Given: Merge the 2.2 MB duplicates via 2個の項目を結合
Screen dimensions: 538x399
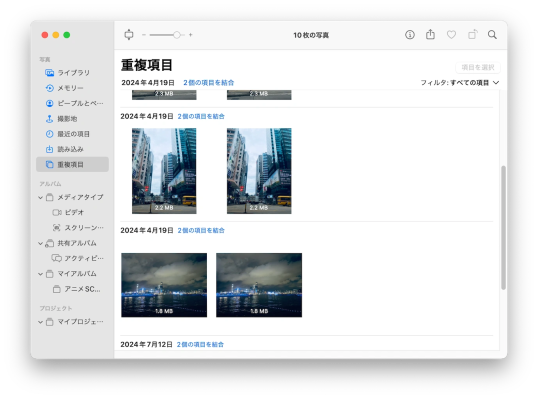Looking at the screenshot, I should [x=201, y=116].
